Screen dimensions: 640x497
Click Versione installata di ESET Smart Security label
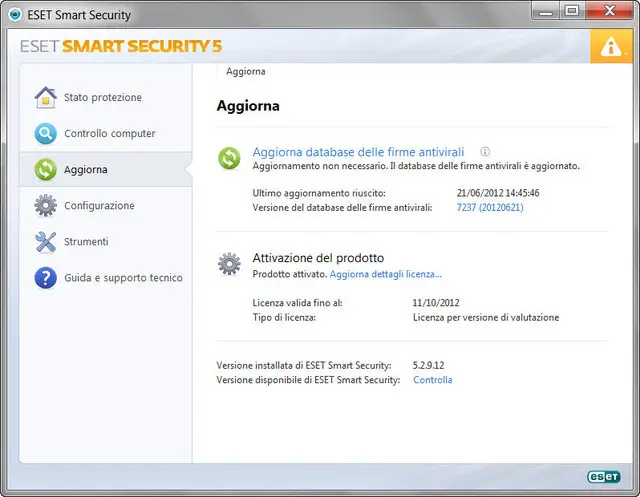point(304,365)
